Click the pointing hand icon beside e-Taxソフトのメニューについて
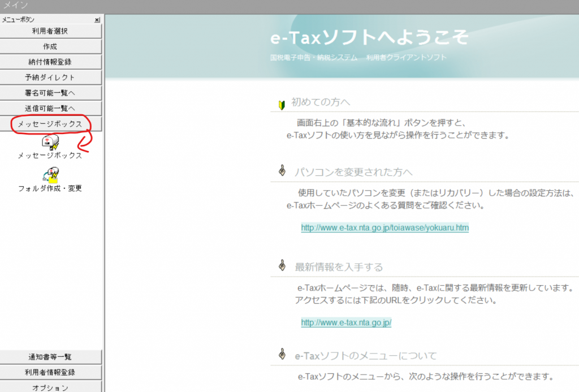Viewport: 579px width, 392px height. click(282, 354)
